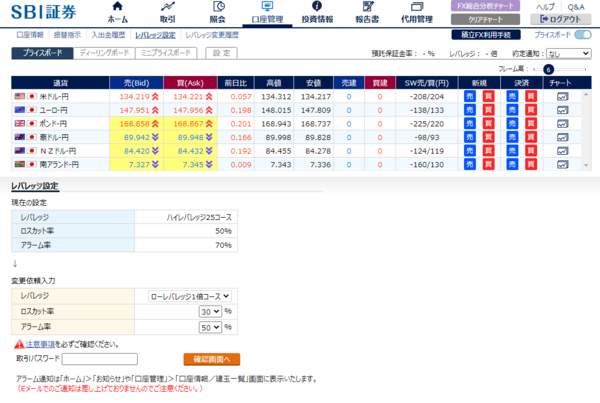
Task: Click the 89.942 bid price for 豪ドル-円
Action: click(137, 137)
